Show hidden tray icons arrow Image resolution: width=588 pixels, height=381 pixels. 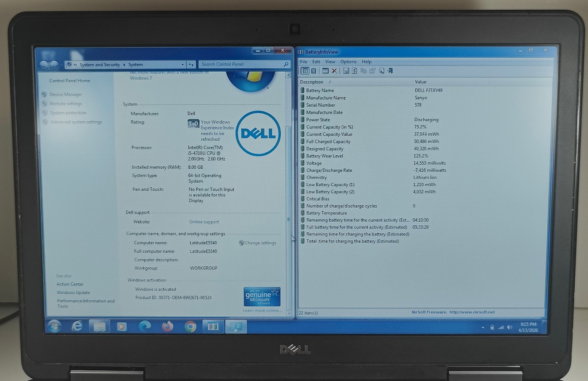point(483,327)
